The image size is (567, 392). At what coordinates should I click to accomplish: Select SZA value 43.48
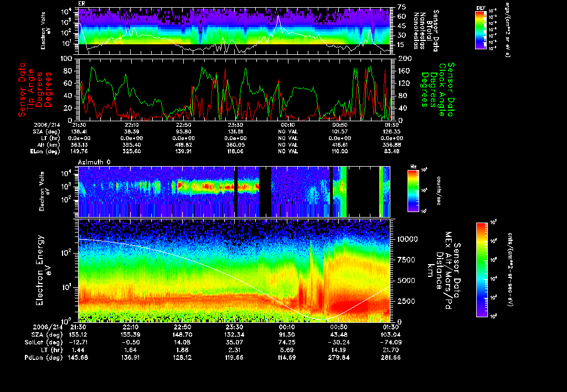[x=339, y=335]
